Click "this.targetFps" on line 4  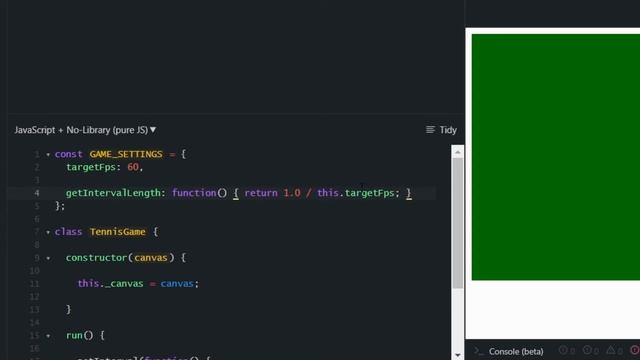(x=356, y=193)
